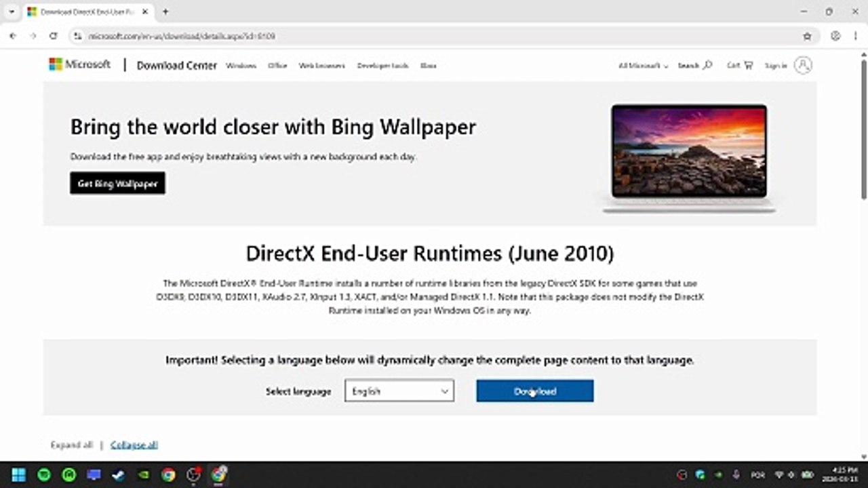Image resolution: width=868 pixels, height=488 pixels.
Task: Open the browser profile icon
Action: [835, 36]
